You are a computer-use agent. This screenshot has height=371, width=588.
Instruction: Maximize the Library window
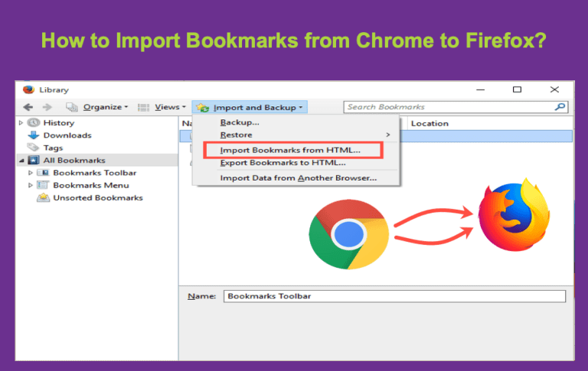[x=517, y=89]
